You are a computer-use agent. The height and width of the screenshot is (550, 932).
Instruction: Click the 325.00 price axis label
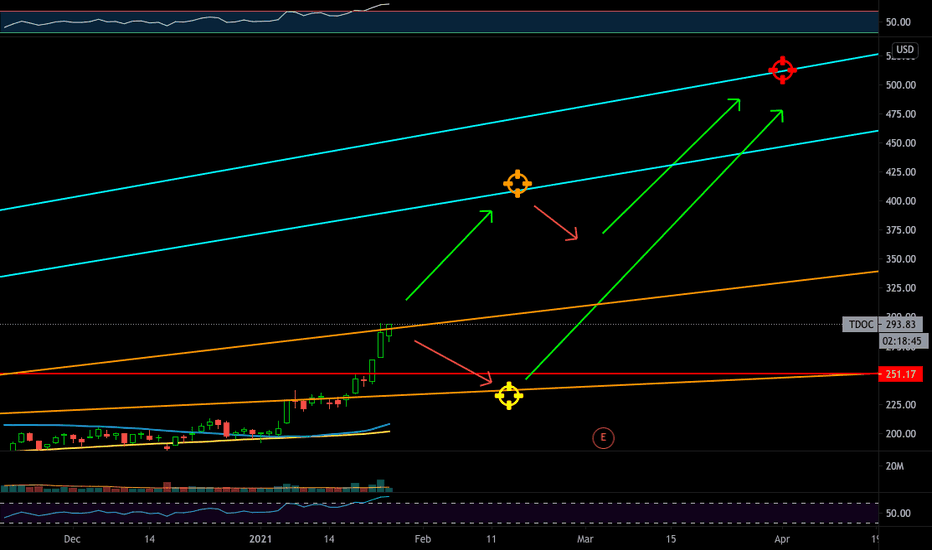900,288
